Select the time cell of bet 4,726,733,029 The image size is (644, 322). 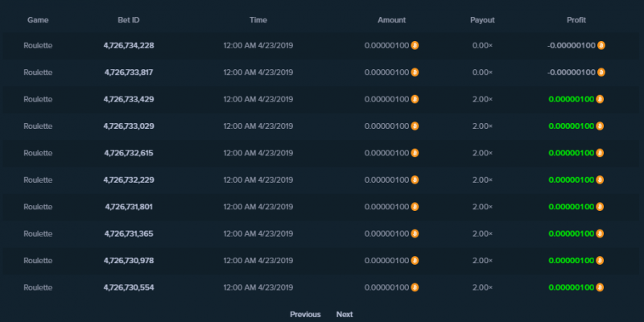coord(258,126)
